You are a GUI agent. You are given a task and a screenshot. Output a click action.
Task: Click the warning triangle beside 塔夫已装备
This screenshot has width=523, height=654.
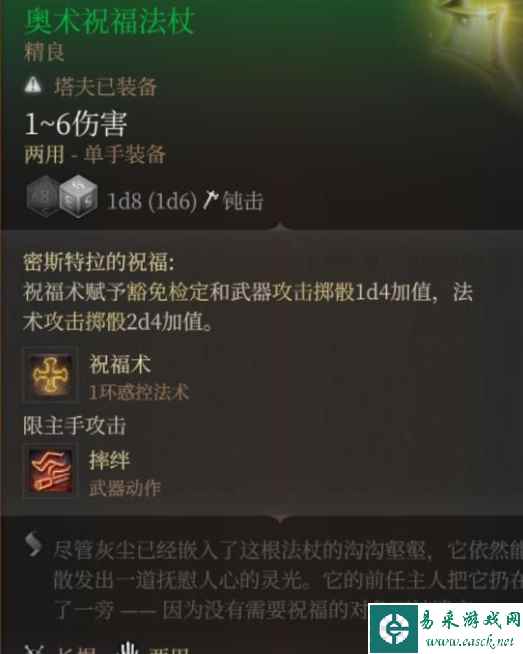pyautogui.click(x=33, y=86)
